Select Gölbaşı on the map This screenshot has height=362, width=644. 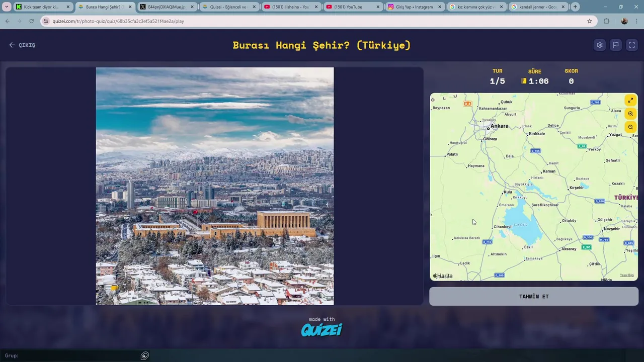(x=490, y=139)
